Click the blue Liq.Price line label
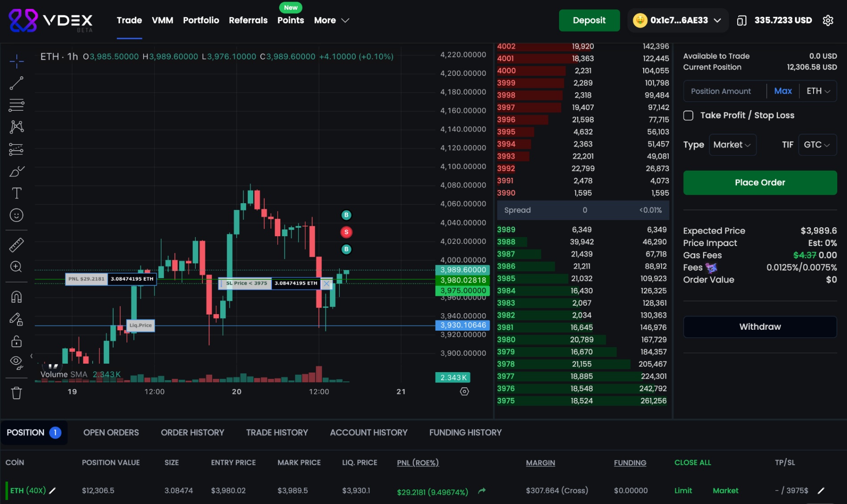 point(140,325)
